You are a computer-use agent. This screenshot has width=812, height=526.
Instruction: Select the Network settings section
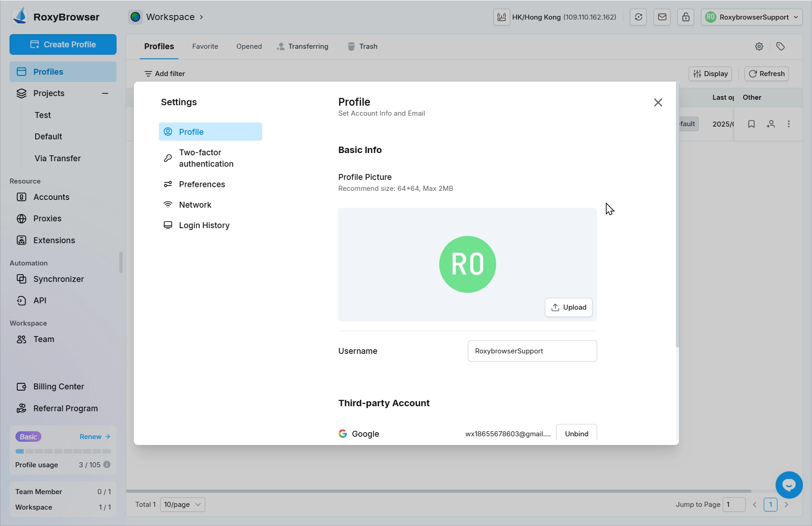click(x=195, y=205)
